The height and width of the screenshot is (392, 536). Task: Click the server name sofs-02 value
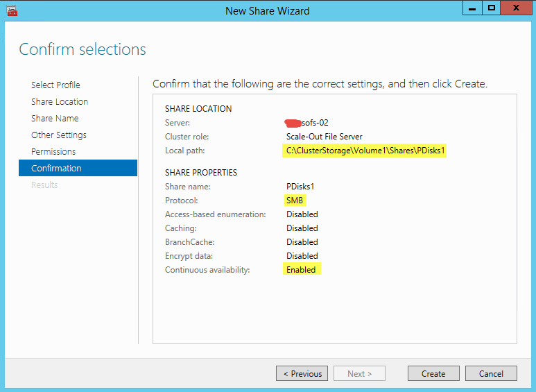click(309, 123)
